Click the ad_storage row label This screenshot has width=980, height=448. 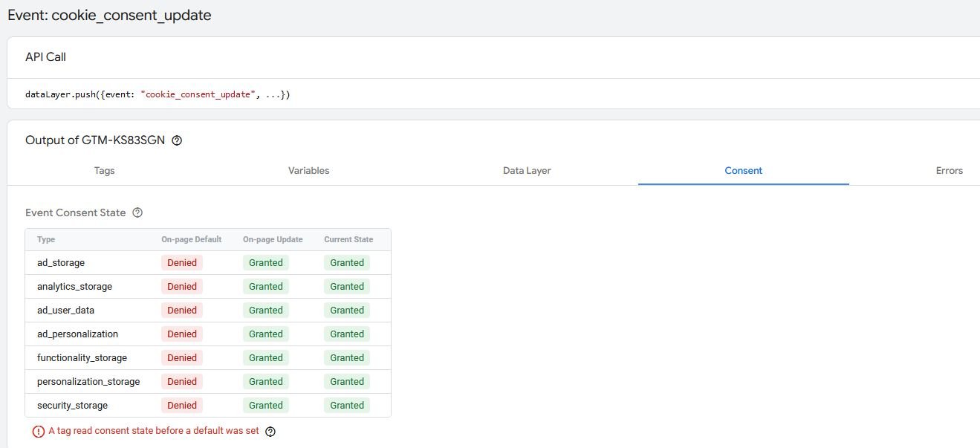pos(61,262)
